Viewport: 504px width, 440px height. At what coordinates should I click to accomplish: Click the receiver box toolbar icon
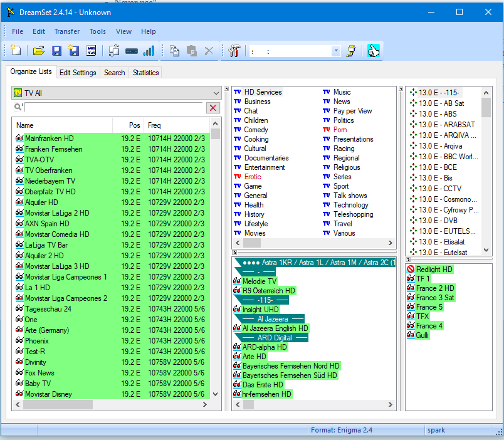tap(132, 51)
